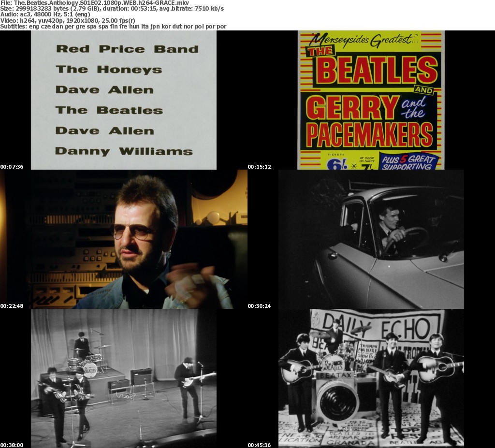This screenshot has width=495, height=448.
Task: Jump to the 00:22:48 timestamp
Action: click(x=12, y=306)
